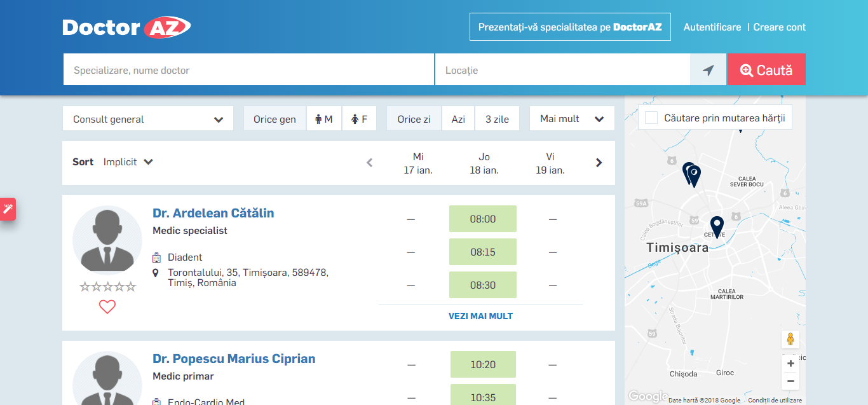This screenshot has height=405, width=868.
Task: Zoom out the map with minus button
Action: (790, 381)
